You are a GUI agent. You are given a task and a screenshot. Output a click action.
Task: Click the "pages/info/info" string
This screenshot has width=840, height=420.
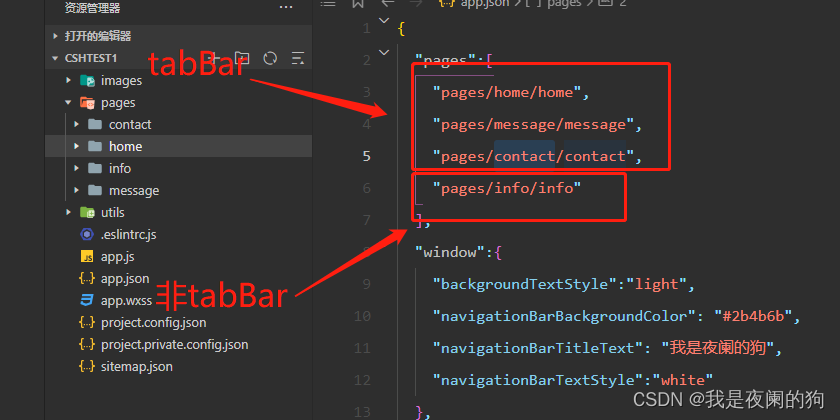pyautogui.click(x=507, y=188)
